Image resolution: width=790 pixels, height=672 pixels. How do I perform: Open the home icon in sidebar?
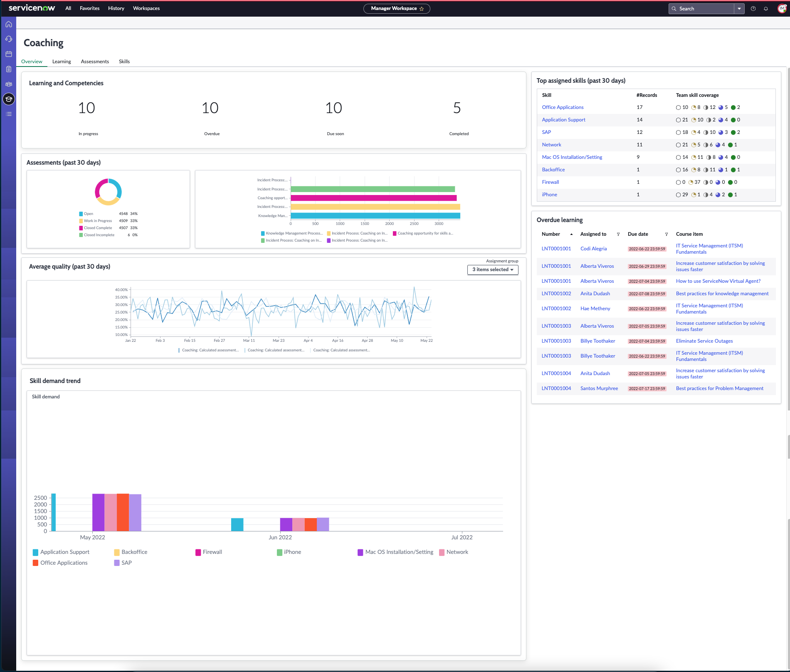pos(9,24)
